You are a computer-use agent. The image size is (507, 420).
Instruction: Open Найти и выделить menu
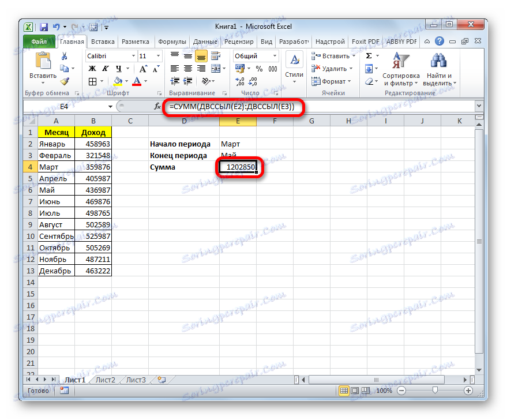[x=440, y=69]
